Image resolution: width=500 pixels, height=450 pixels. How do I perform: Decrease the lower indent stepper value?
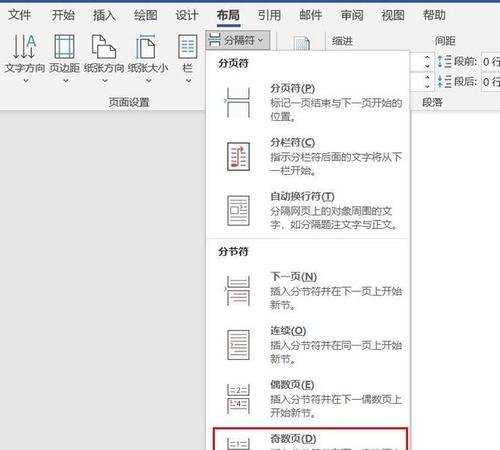pyautogui.click(x=427, y=86)
